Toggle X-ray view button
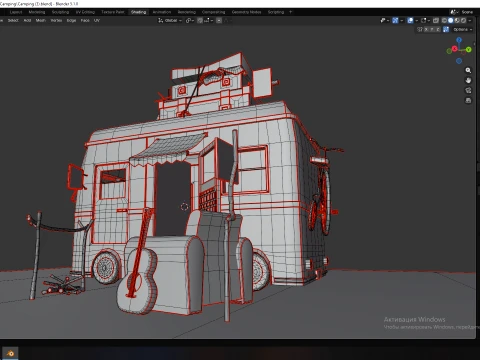 (436, 20)
